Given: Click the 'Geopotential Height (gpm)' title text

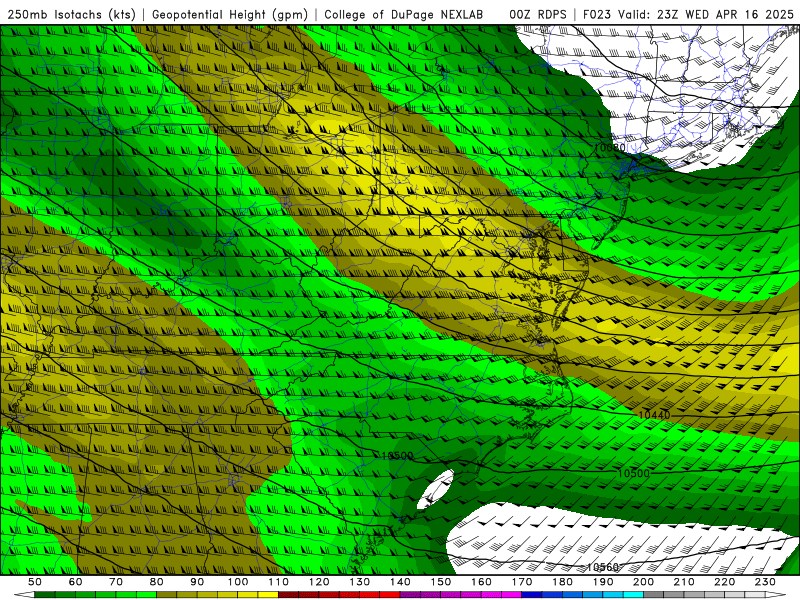Looking at the screenshot, I should click(x=230, y=14).
